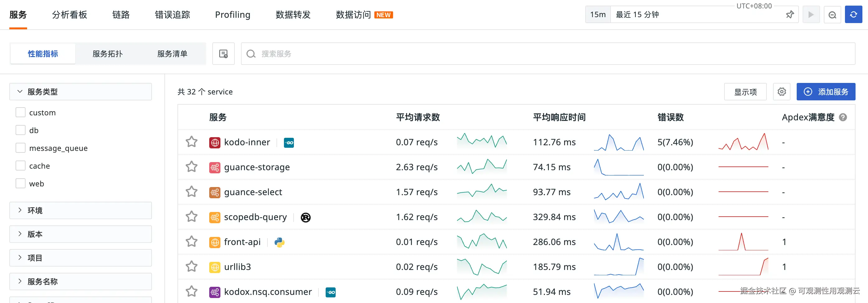Star the guance-select service
This screenshot has height=303, width=868.
191,192
